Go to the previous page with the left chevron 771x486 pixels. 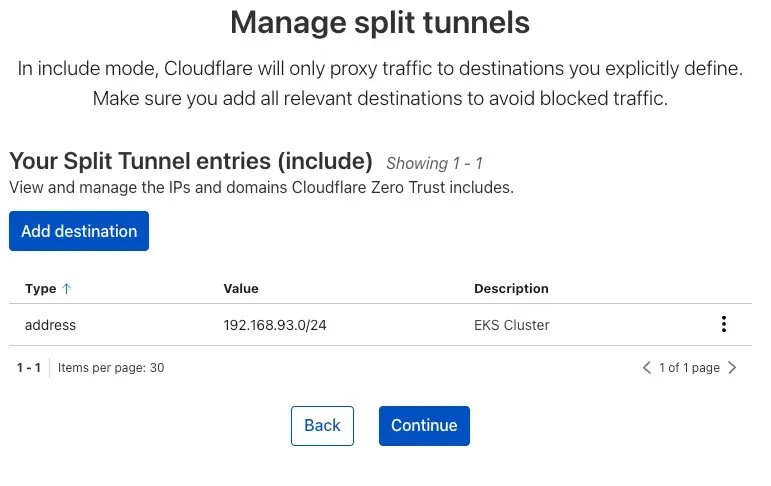pos(647,368)
